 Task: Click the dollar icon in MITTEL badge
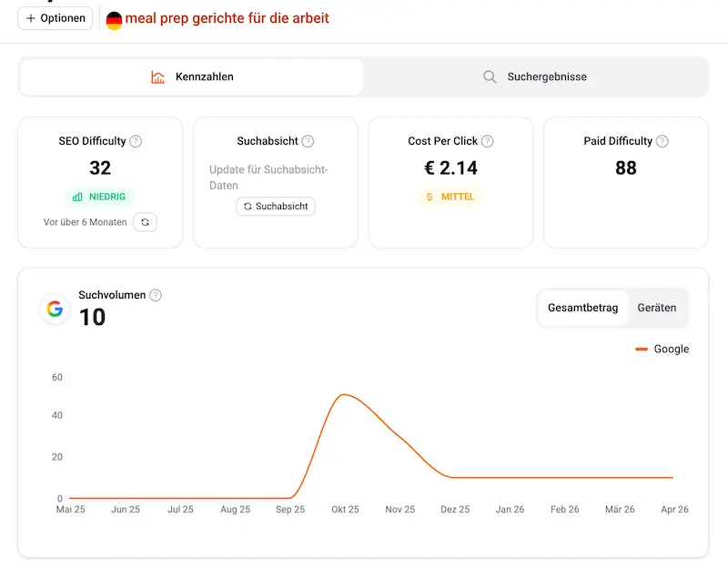[x=430, y=197]
